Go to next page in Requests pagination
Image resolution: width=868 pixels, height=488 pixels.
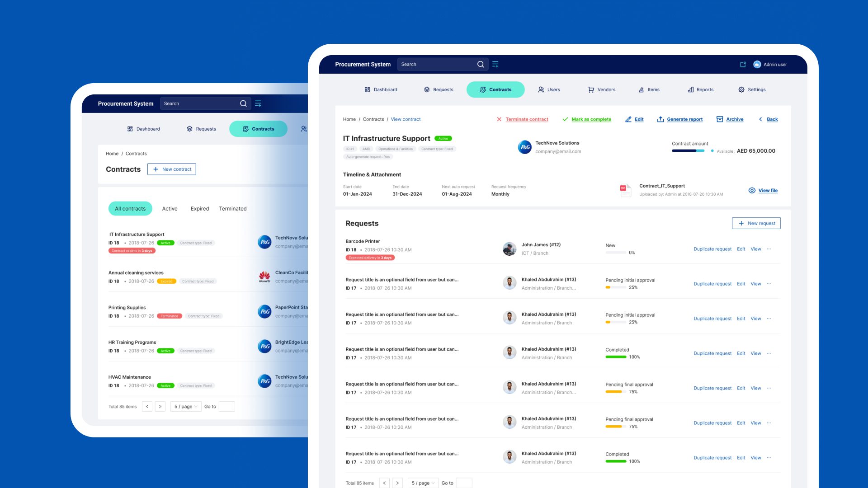point(397,483)
